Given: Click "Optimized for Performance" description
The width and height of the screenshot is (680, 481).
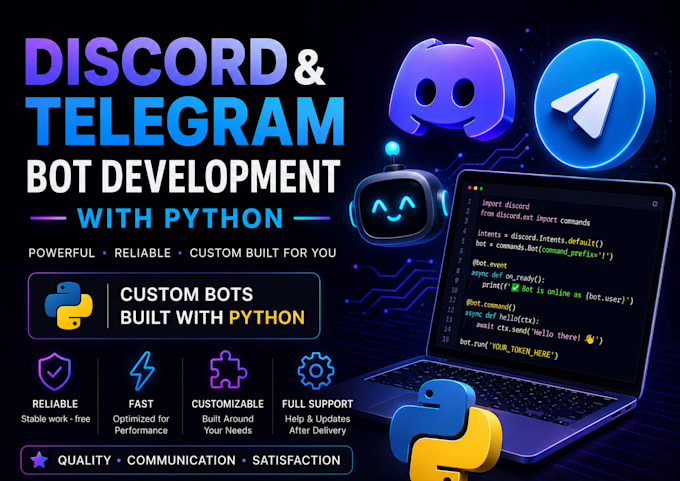Looking at the screenshot, I should (x=141, y=425).
